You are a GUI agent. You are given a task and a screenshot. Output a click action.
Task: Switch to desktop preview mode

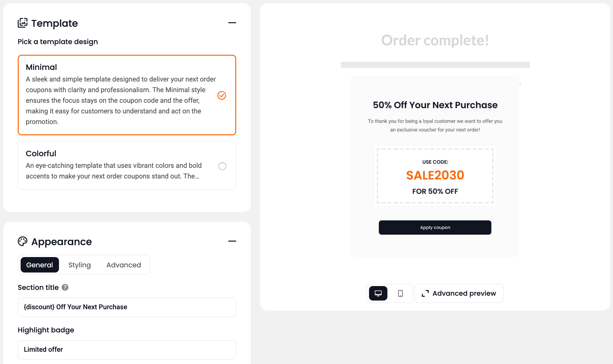(378, 293)
